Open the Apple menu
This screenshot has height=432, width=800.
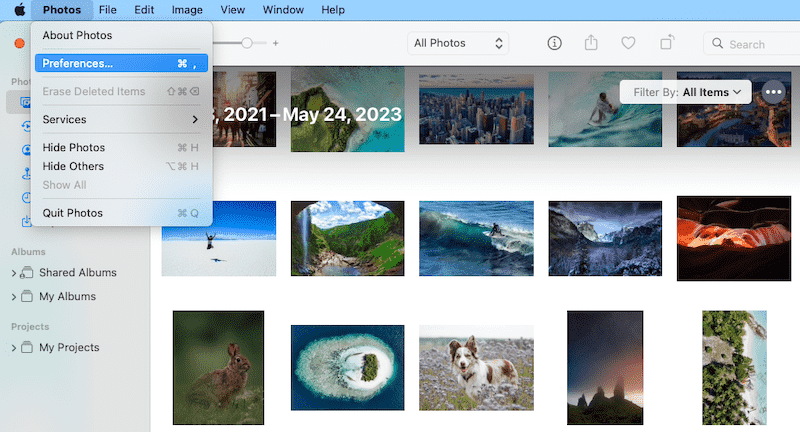[x=19, y=10]
